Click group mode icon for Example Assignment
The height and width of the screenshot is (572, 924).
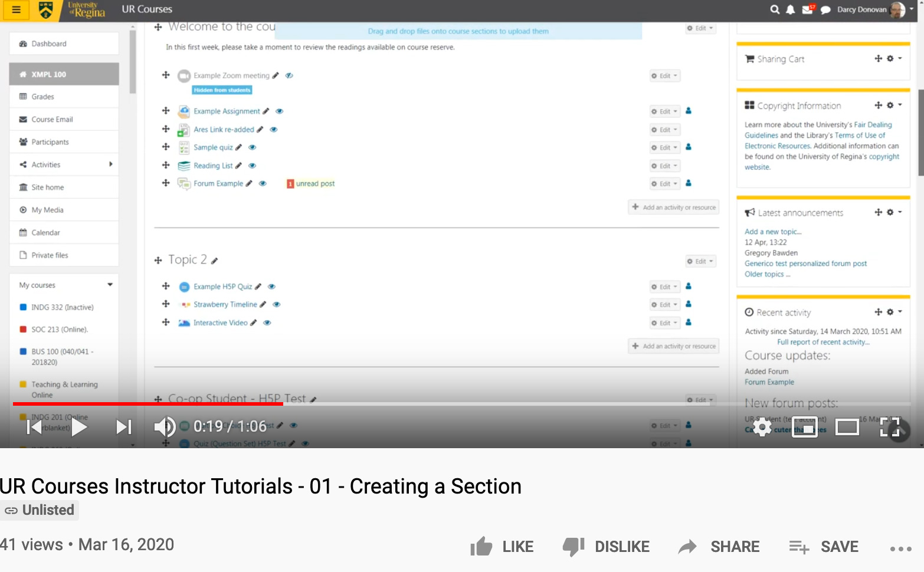point(689,111)
